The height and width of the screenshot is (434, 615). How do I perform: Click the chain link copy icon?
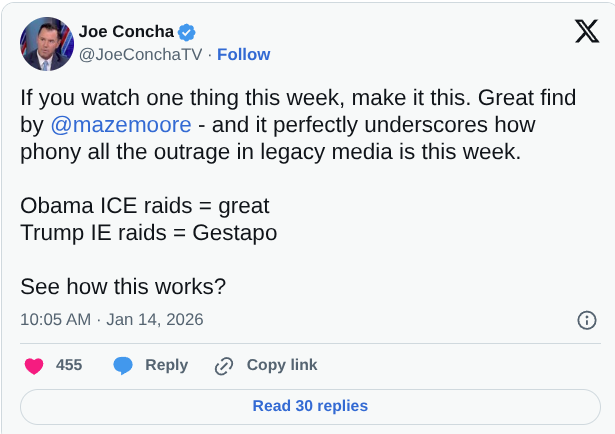coord(224,366)
